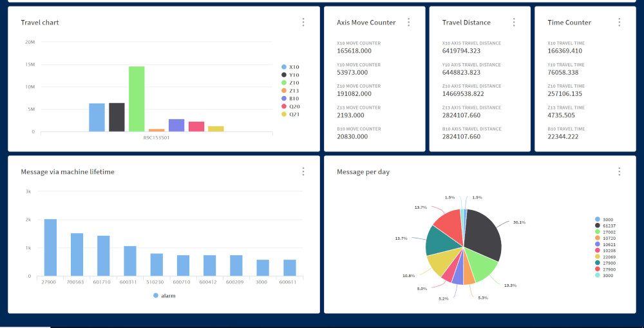Open the Travel Distance card options menu

(514, 23)
